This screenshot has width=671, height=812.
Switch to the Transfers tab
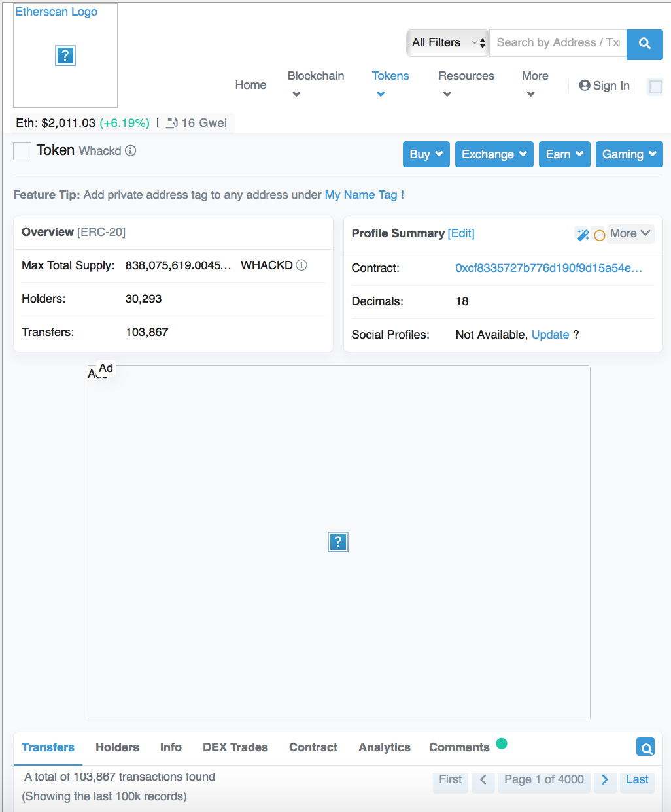click(x=48, y=747)
